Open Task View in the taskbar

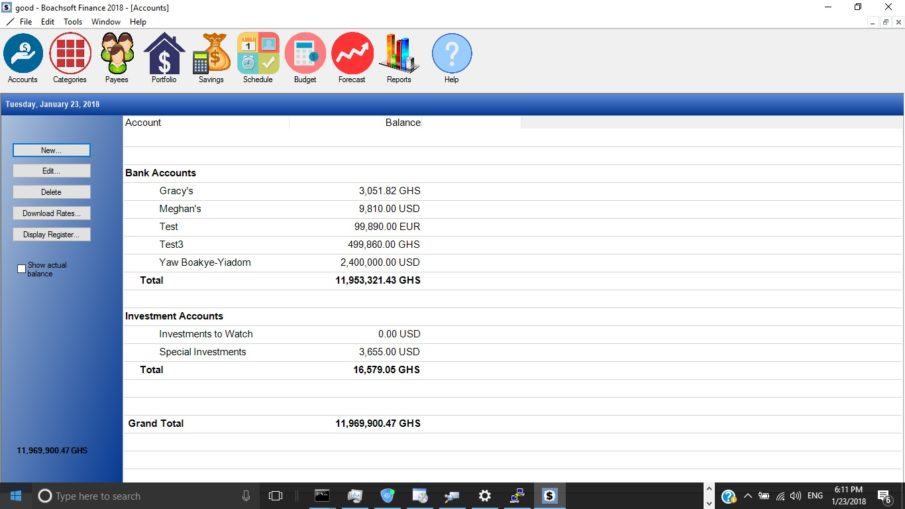pos(275,496)
